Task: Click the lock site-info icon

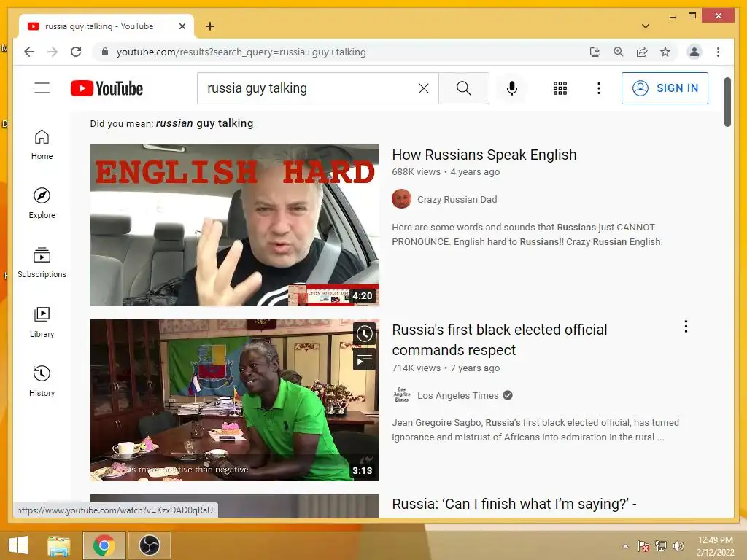Action: click(105, 52)
